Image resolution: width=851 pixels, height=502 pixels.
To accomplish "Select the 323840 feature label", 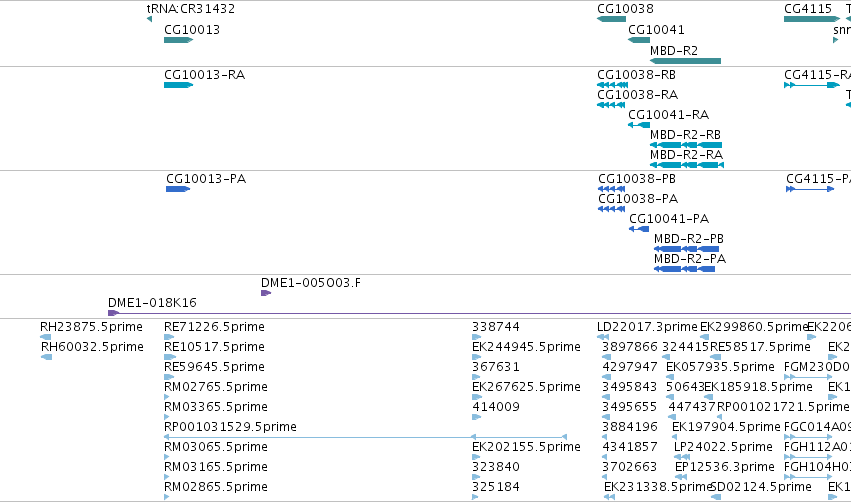I will [x=496, y=467].
